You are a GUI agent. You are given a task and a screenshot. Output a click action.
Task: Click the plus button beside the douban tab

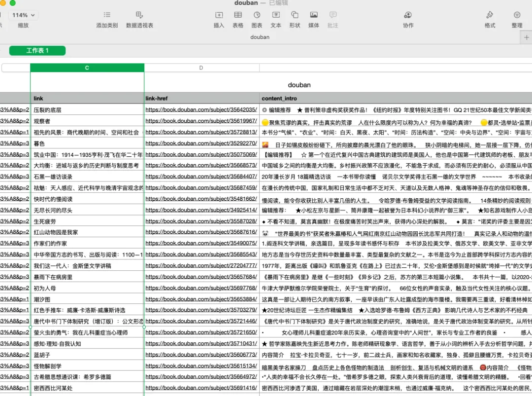click(526, 37)
